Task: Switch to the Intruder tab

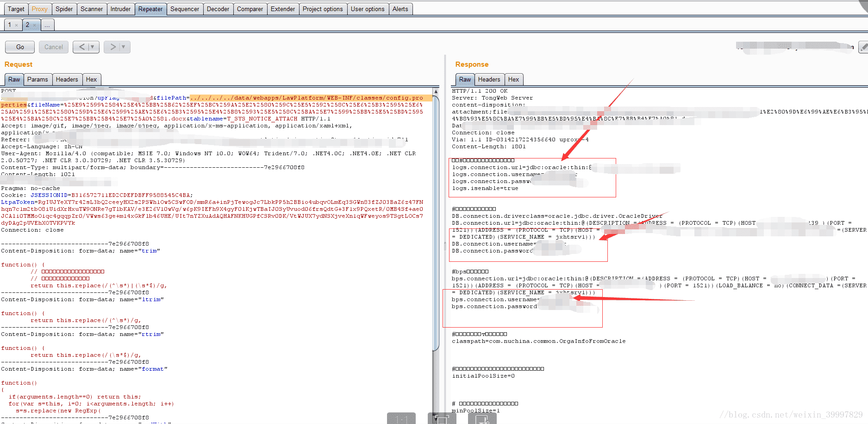Action: 120,9
